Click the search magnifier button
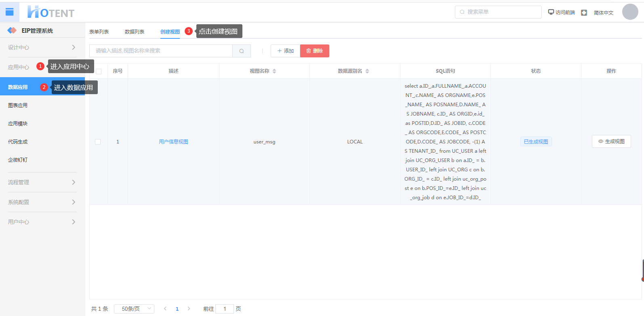 pyautogui.click(x=242, y=51)
